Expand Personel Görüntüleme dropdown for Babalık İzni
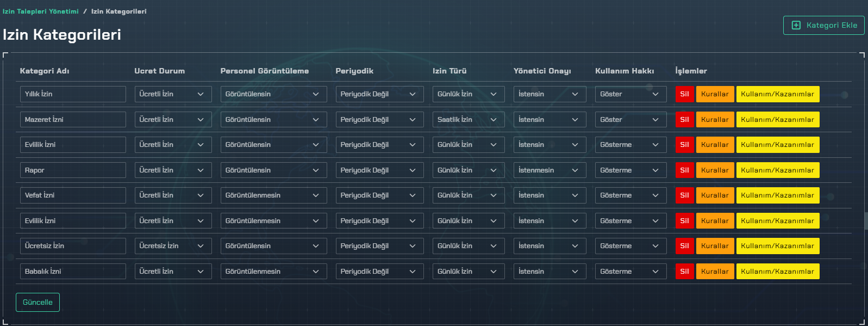This screenshot has width=868, height=326. [x=273, y=272]
